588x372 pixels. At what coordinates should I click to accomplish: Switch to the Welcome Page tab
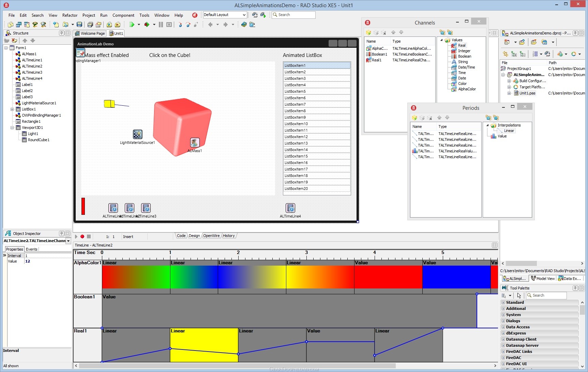point(90,33)
